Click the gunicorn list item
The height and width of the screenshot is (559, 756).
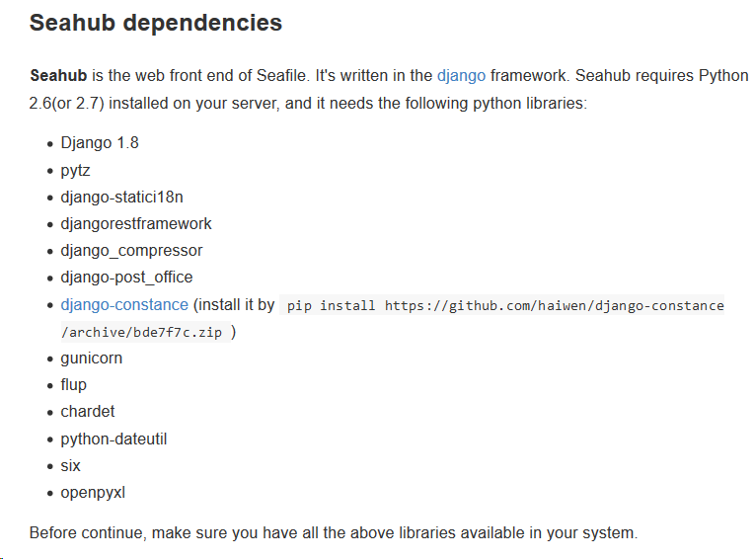[91, 359]
